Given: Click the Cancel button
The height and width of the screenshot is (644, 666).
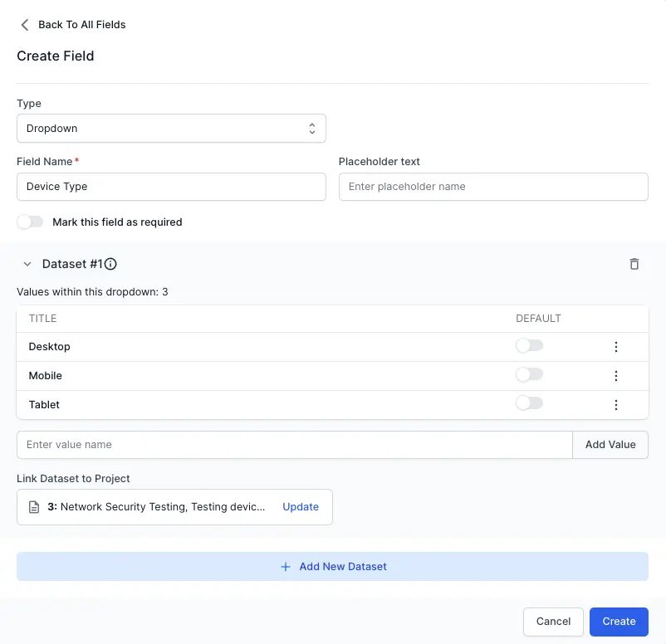Looking at the screenshot, I should pos(553,622).
